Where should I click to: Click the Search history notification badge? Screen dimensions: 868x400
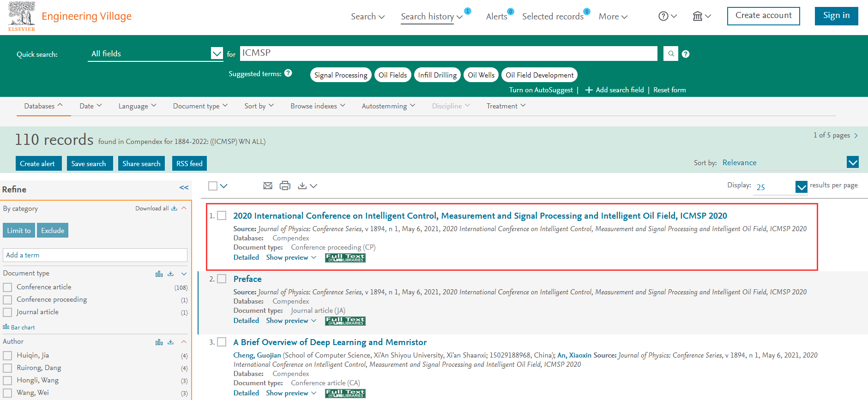(468, 11)
